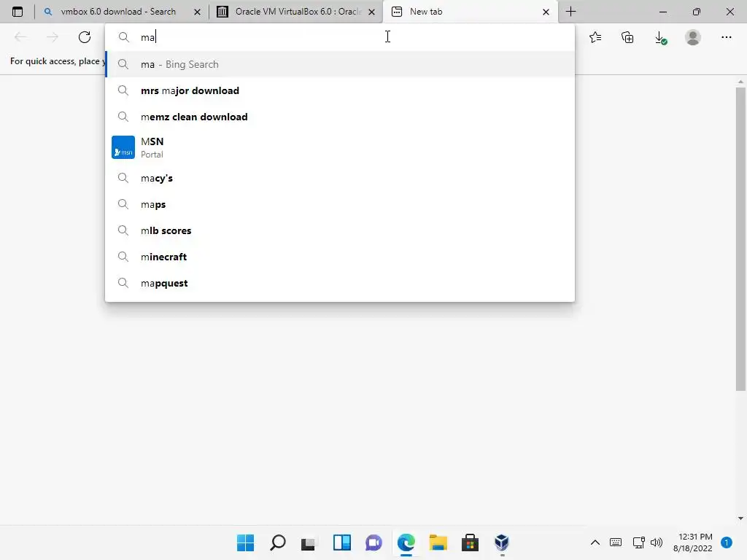The height and width of the screenshot is (560, 747).
Task: Refresh the page
Action: pos(85,37)
